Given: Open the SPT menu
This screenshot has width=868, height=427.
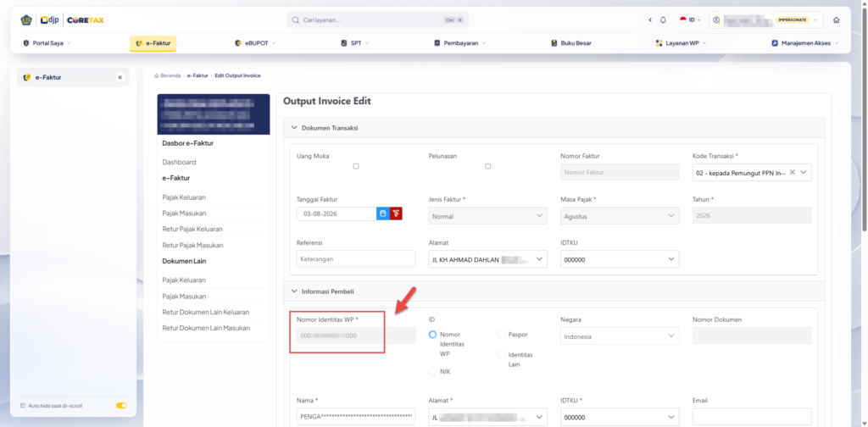Looking at the screenshot, I should [355, 43].
